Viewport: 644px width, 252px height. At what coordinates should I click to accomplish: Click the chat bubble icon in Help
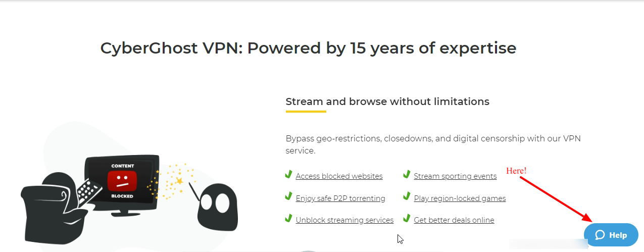click(600, 235)
